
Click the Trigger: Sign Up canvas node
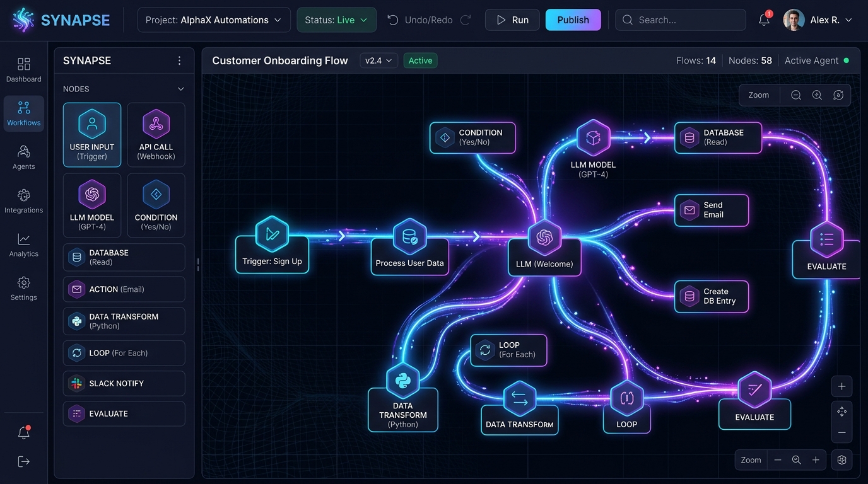[x=272, y=246]
